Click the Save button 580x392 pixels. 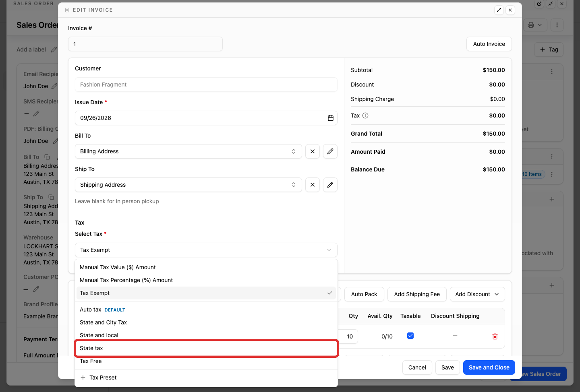tap(447, 367)
